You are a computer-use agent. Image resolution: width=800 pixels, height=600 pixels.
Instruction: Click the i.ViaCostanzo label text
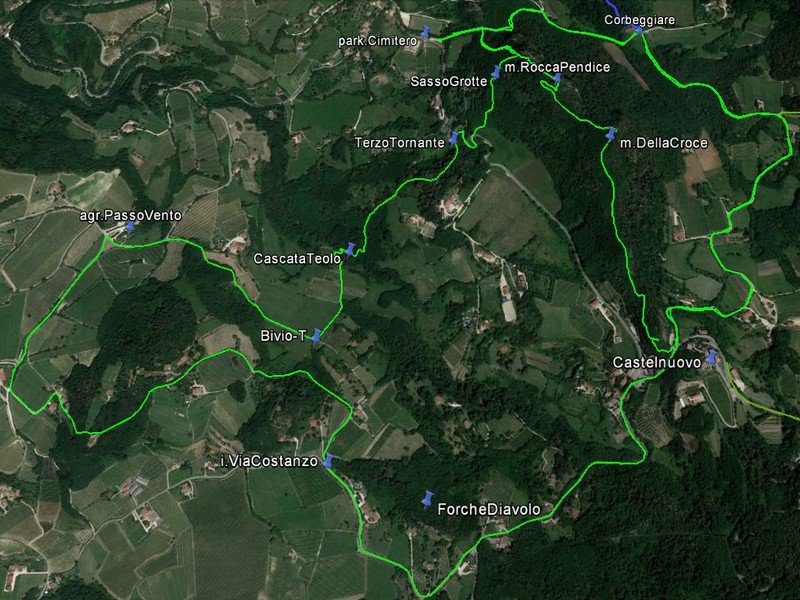(269, 461)
